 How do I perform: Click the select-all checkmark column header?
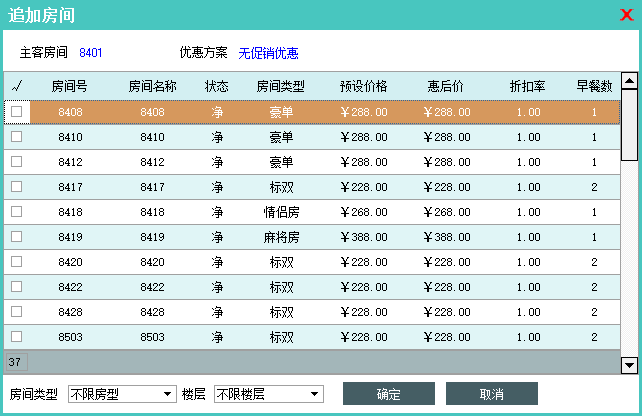[16, 86]
